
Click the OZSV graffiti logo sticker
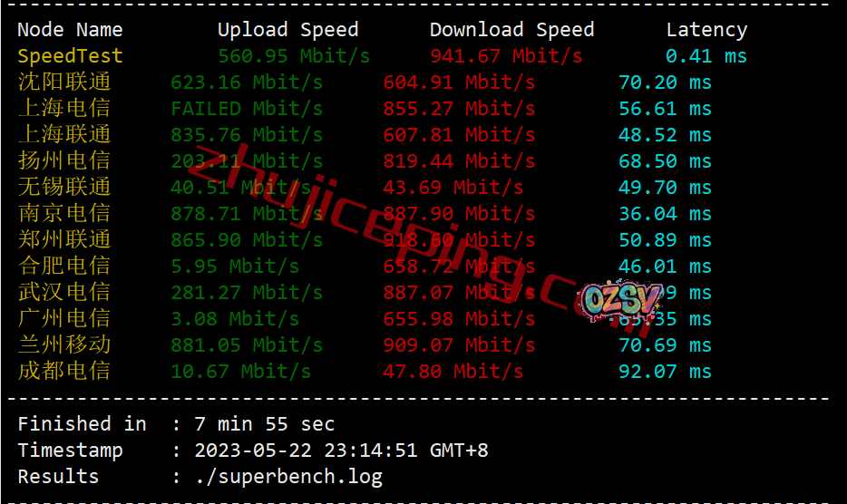(621, 300)
